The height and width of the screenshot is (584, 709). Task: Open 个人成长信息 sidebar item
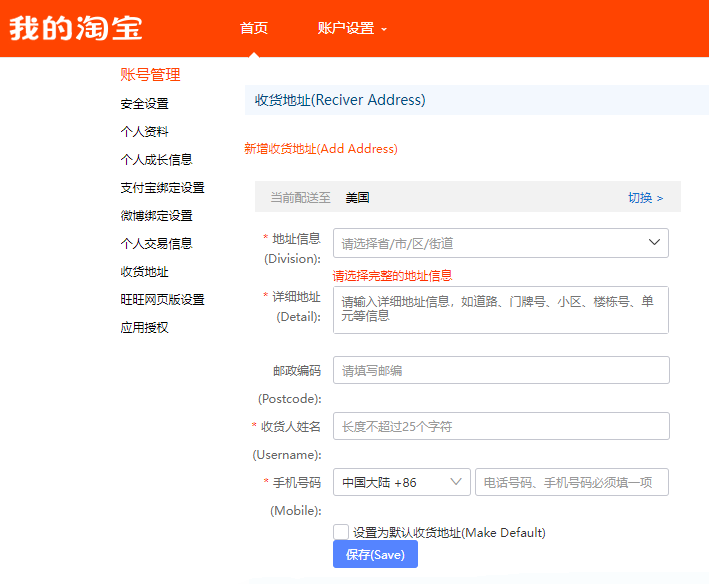156,160
